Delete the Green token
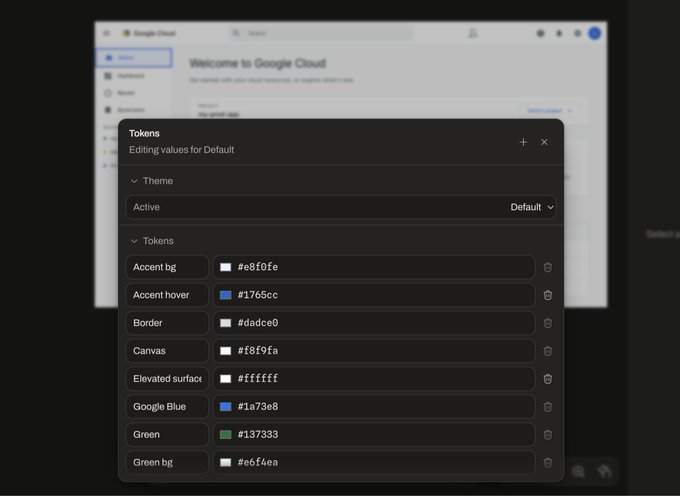This screenshot has width=680, height=496. [548, 434]
